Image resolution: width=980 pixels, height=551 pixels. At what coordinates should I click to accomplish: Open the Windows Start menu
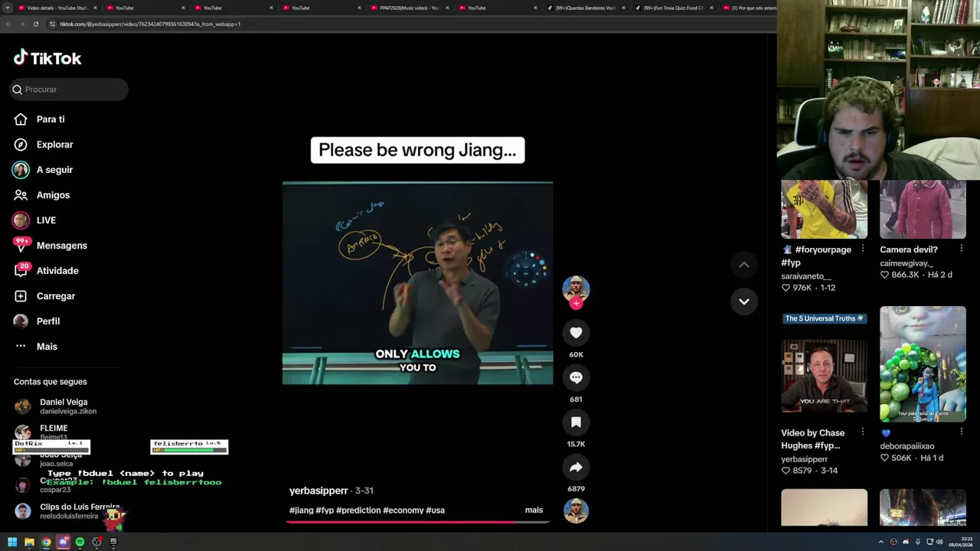[12, 542]
